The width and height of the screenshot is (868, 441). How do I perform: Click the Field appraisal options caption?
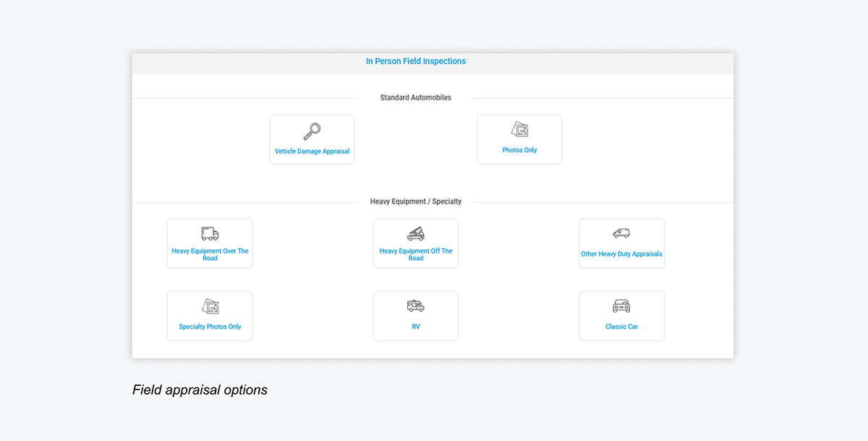(200, 390)
